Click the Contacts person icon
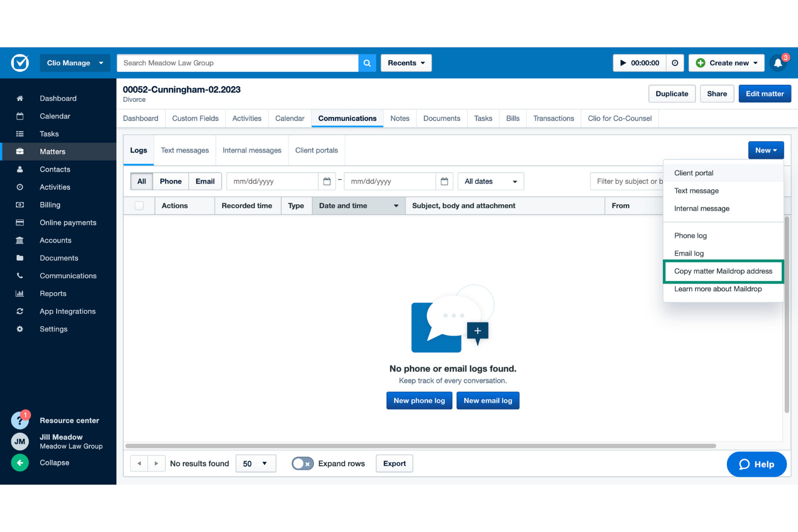 [20, 169]
